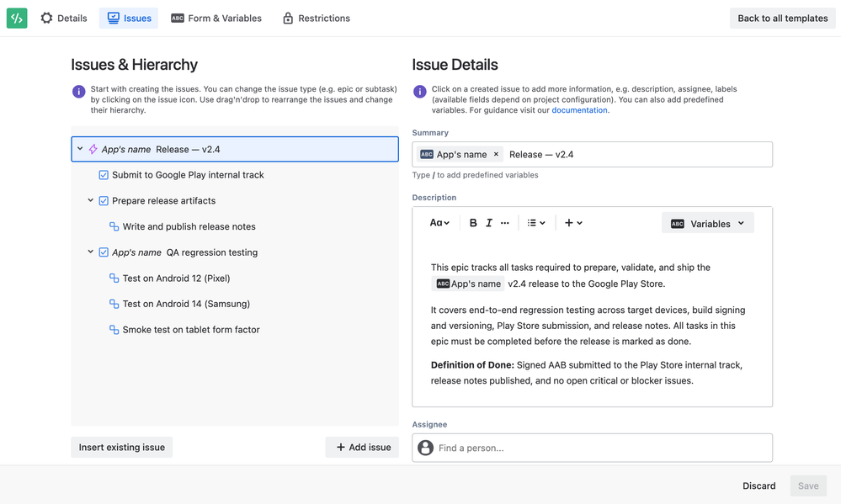This screenshot has width=841, height=504.
Task: Select Submit to Google Play internal track issue
Action: pos(188,175)
